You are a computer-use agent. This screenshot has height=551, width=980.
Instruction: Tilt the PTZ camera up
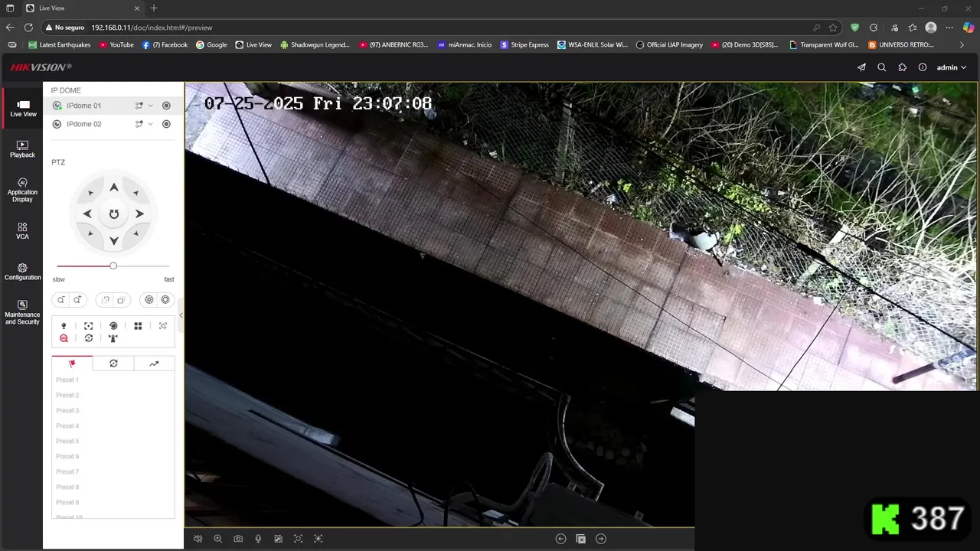pyautogui.click(x=113, y=187)
